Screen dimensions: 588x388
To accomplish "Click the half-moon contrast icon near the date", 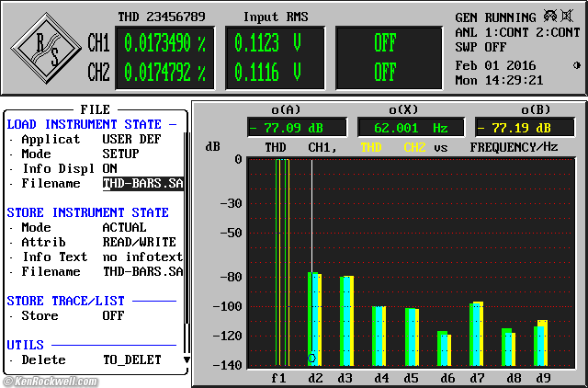I will point(576,65).
